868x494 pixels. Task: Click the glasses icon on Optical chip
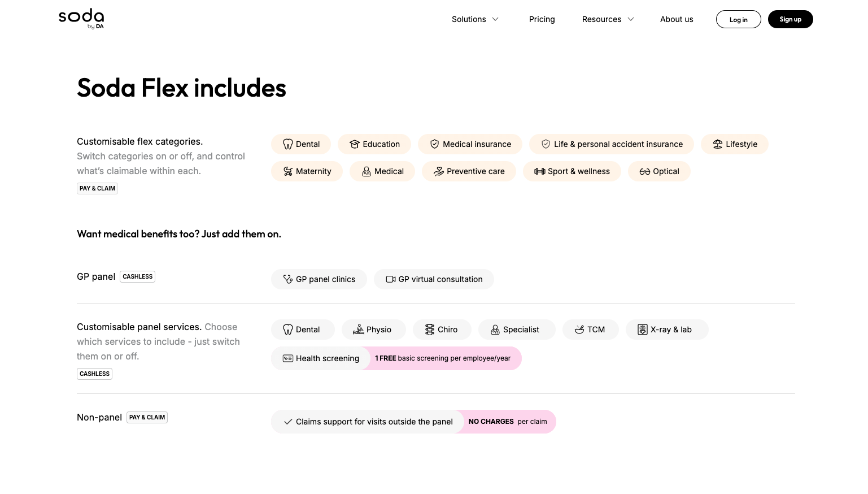pyautogui.click(x=645, y=171)
